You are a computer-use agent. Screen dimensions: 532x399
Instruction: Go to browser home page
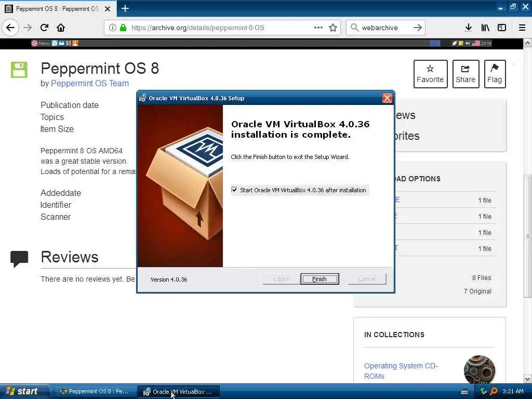tap(61, 28)
